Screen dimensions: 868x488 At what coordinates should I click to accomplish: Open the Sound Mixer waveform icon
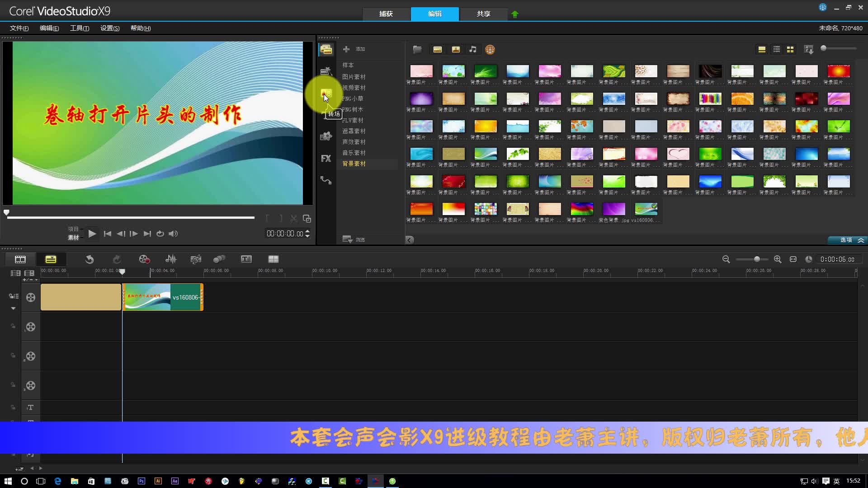pyautogui.click(x=171, y=259)
